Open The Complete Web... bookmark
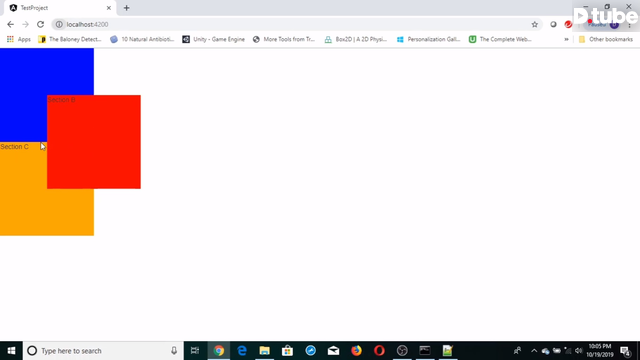640x360 pixels. click(x=500, y=39)
